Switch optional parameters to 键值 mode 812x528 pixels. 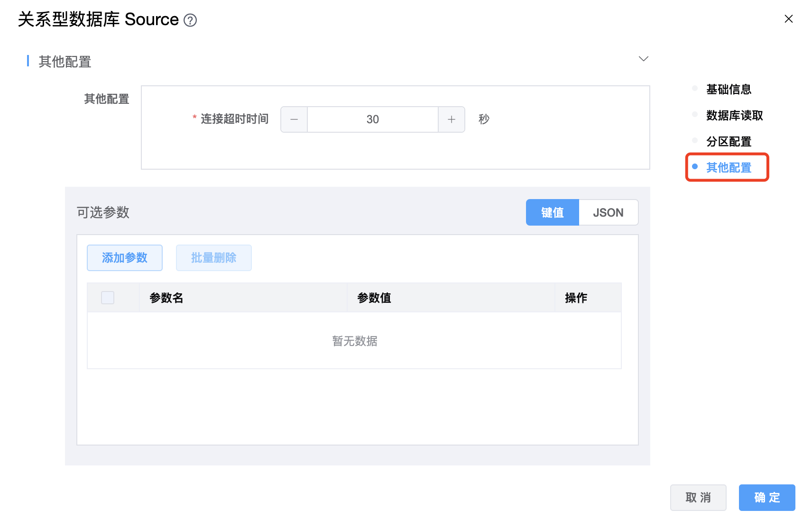[x=552, y=212]
